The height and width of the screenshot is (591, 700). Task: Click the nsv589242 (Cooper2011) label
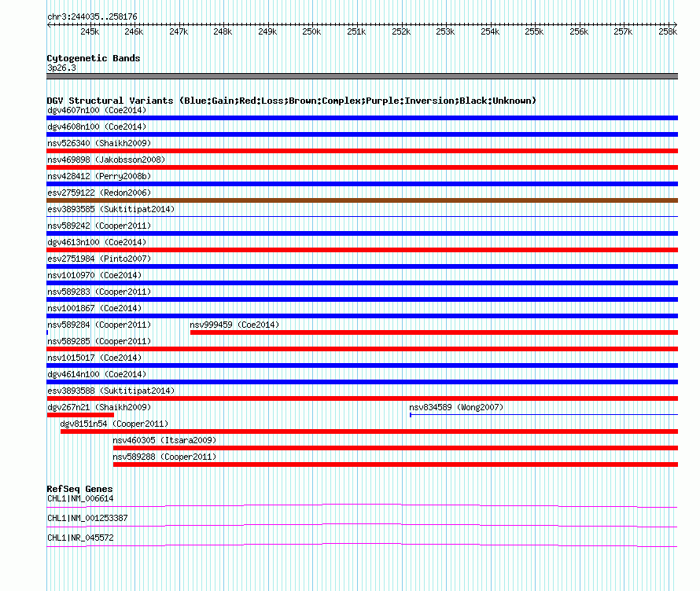(x=99, y=226)
